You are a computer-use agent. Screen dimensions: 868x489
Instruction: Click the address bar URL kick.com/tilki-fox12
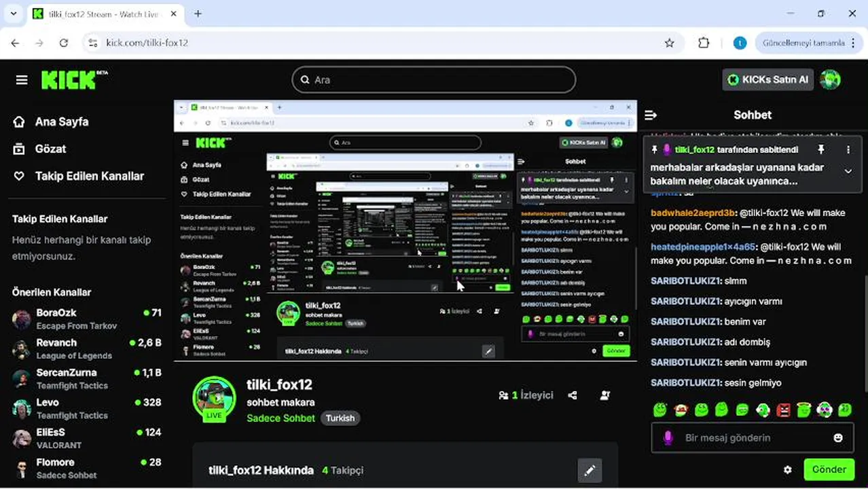click(147, 43)
